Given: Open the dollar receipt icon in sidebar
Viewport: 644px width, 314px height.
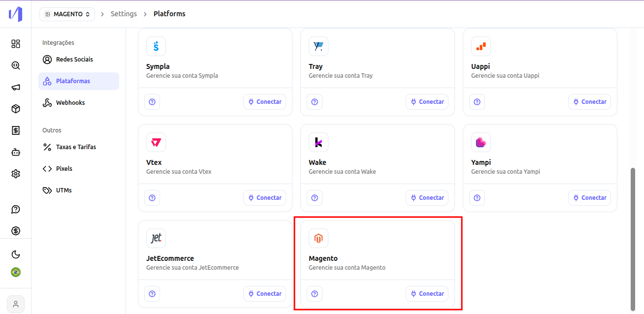Looking at the screenshot, I should tap(16, 130).
